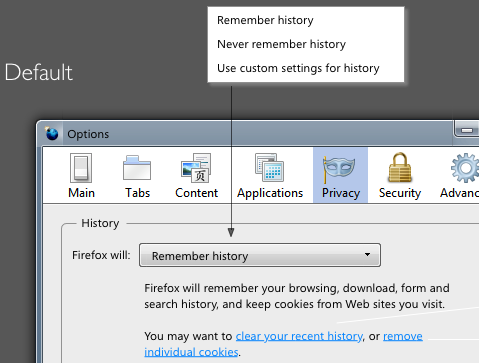Follow the 'clear your recent history' link

coord(299,336)
